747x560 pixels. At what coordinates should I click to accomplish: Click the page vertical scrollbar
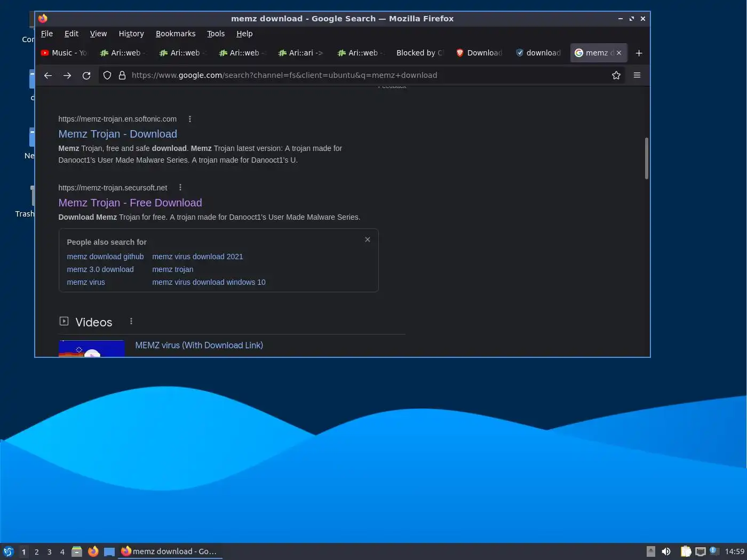point(647,158)
